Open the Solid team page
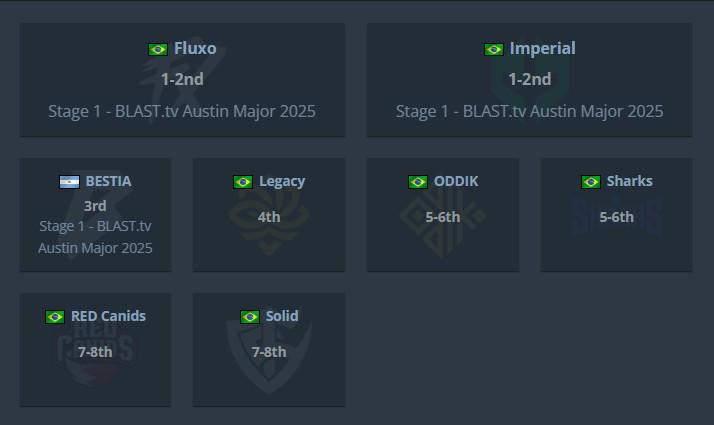This screenshot has height=425, width=714. pyautogui.click(x=282, y=316)
